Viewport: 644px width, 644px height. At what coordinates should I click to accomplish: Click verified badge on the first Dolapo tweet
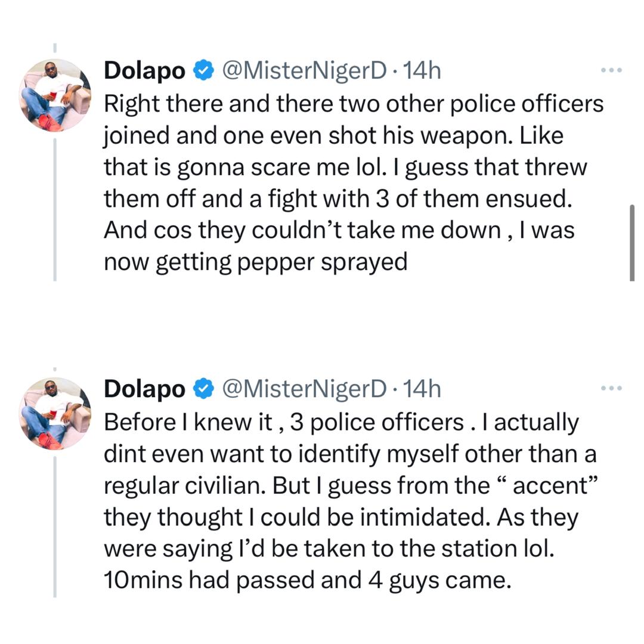(203, 71)
